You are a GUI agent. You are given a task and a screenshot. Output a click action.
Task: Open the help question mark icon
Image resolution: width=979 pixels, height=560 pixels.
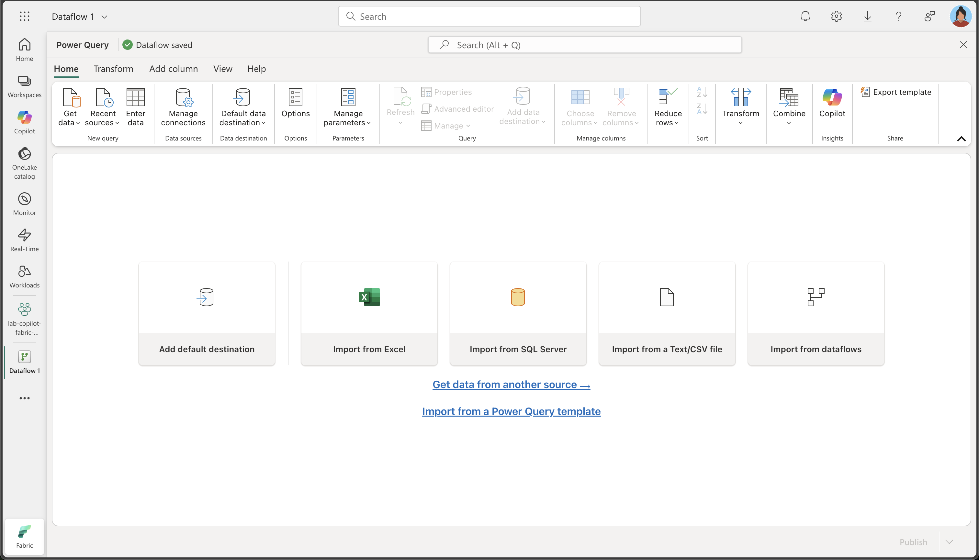click(899, 16)
